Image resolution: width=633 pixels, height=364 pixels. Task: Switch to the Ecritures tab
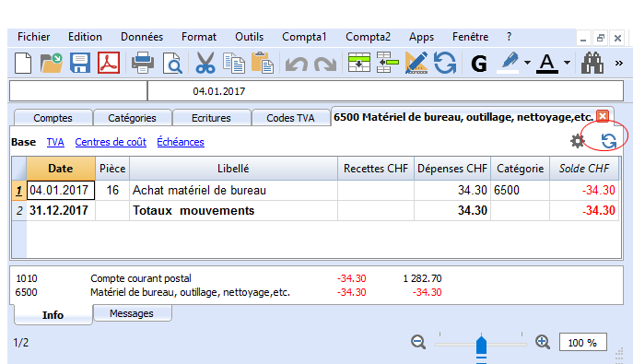click(x=211, y=118)
